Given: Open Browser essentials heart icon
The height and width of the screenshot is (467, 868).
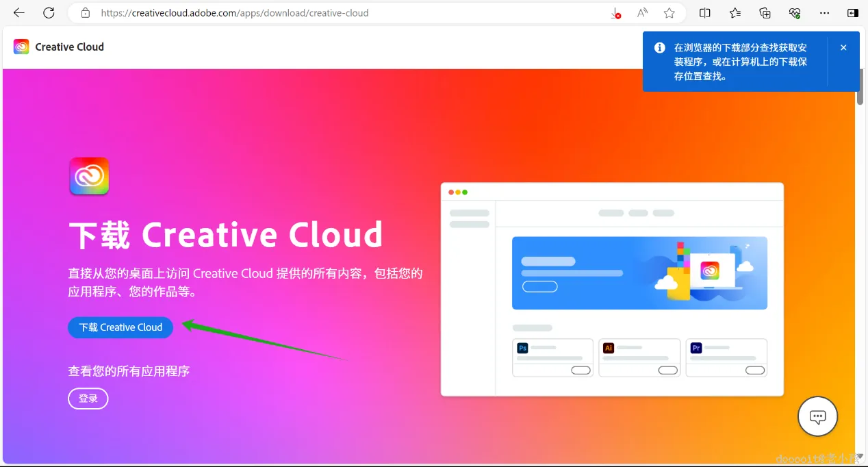Looking at the screenshot, I should 795,13.
